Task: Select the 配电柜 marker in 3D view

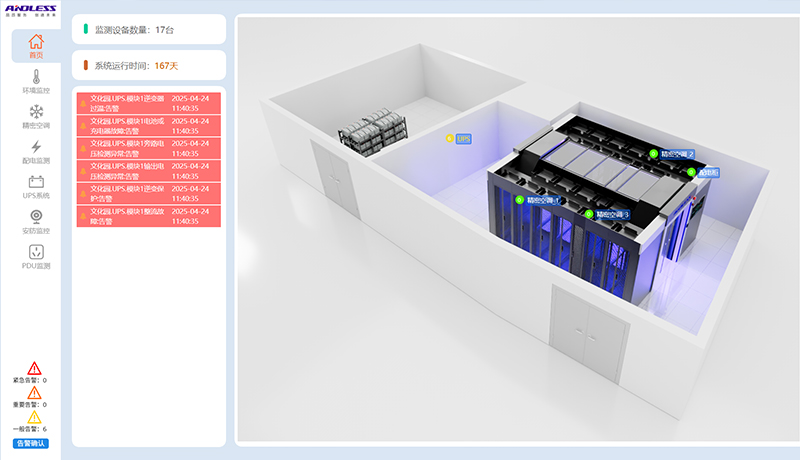Action: [x=708, y=173]
